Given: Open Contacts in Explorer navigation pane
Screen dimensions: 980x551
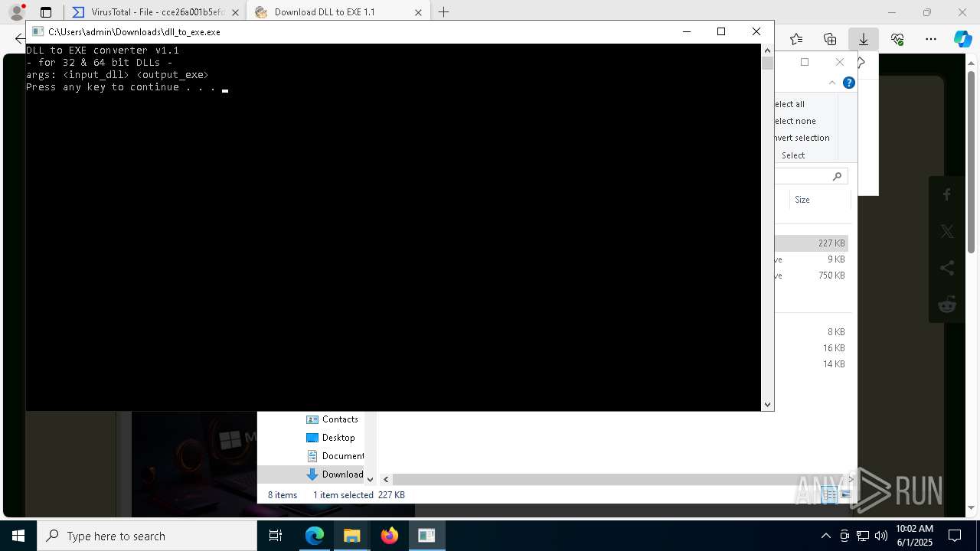Looking at the screenshot, I should click(x=332, y=419).
